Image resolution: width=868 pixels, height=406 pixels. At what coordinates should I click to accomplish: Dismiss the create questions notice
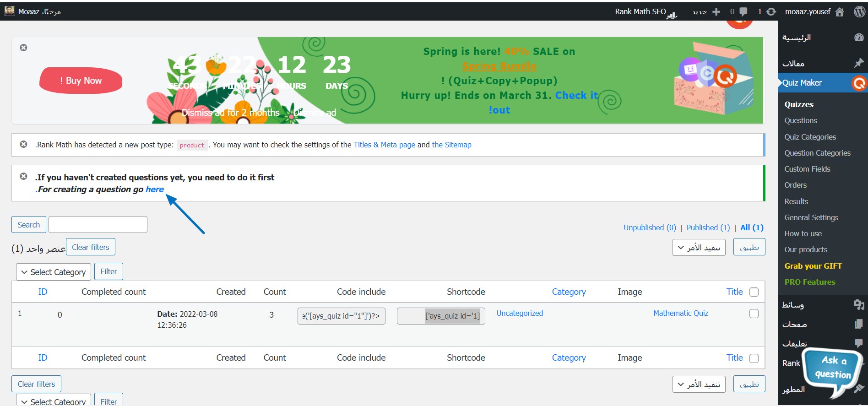tap(23, 176)
